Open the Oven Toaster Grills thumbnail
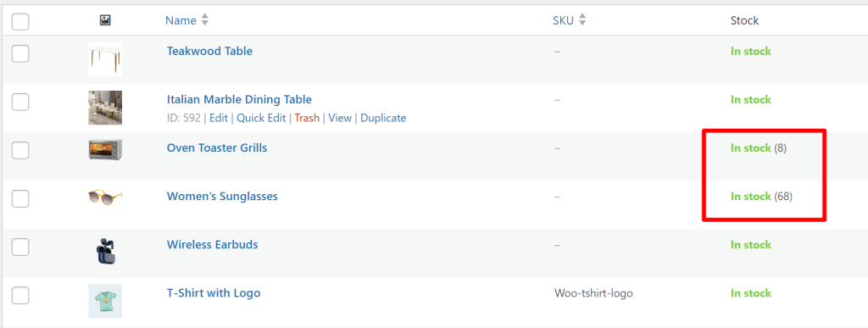Image resolution: width=868 pixels, height=328 pixels. coord(105,149)
